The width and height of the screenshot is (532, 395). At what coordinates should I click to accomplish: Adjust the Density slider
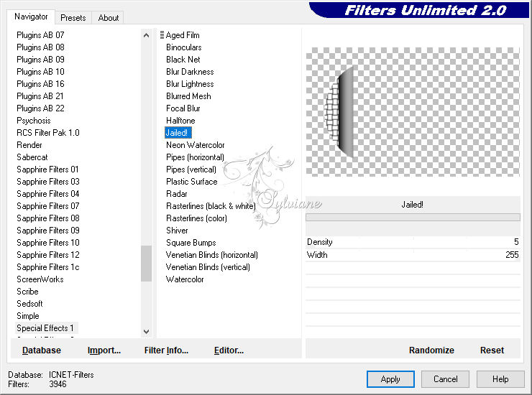413,242
